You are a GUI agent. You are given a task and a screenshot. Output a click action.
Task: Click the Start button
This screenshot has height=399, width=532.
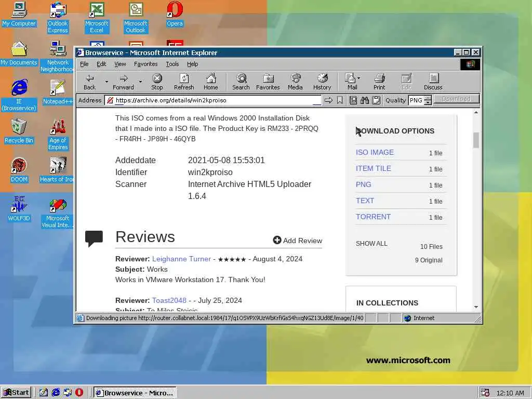tap(16, 393)
